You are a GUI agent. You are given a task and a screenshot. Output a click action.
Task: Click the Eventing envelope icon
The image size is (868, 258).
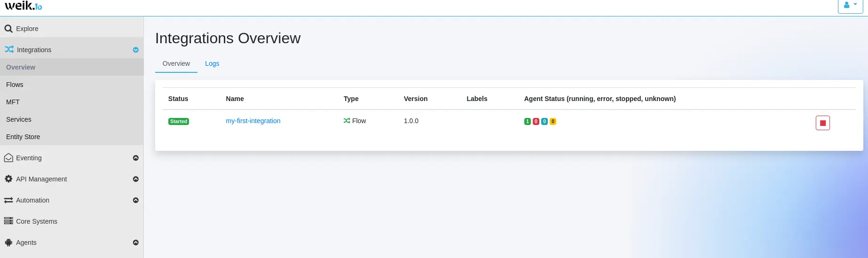(8, 158)
